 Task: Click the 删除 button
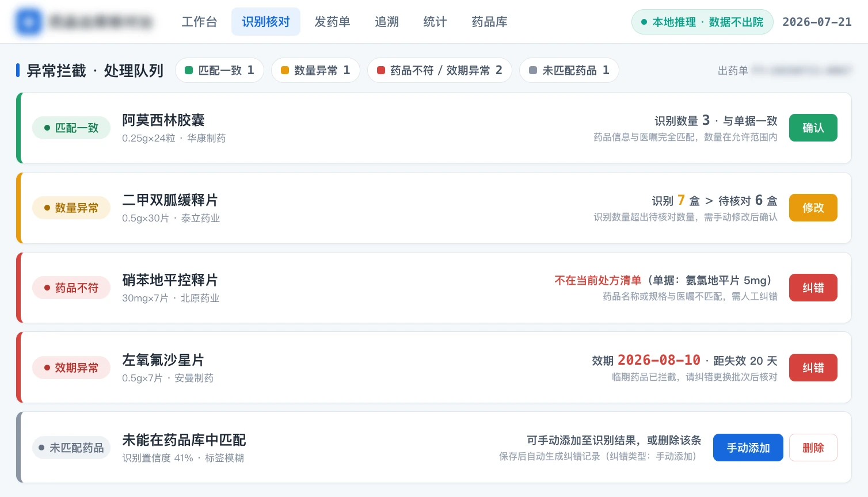[x=813, y=448]
